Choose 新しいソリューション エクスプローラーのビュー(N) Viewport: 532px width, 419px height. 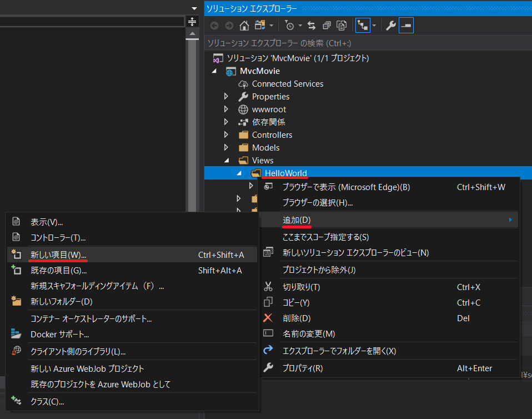point(389,253)
